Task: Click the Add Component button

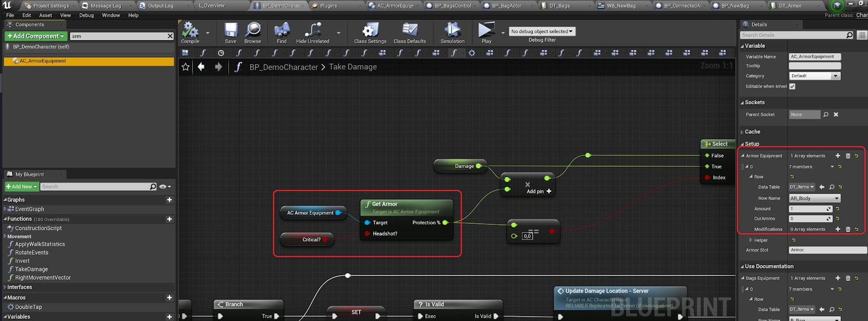Action: pos(36,36)
